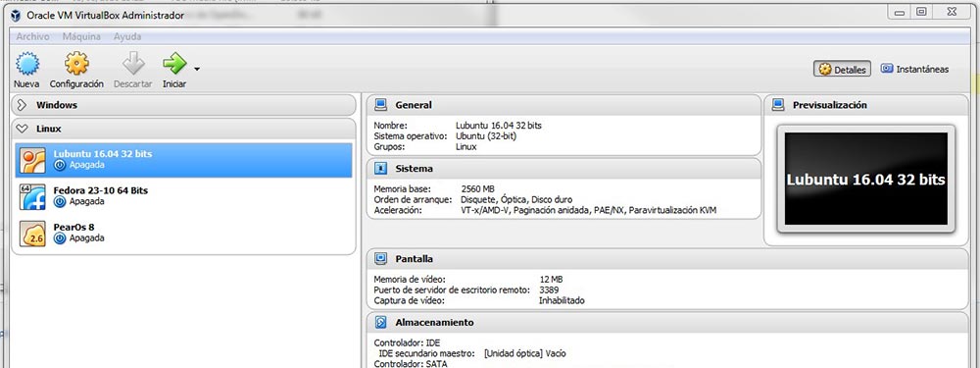Viewport: 980px width, 368px height.
Task: Open the Archivo menu
Action: (32, 37)
